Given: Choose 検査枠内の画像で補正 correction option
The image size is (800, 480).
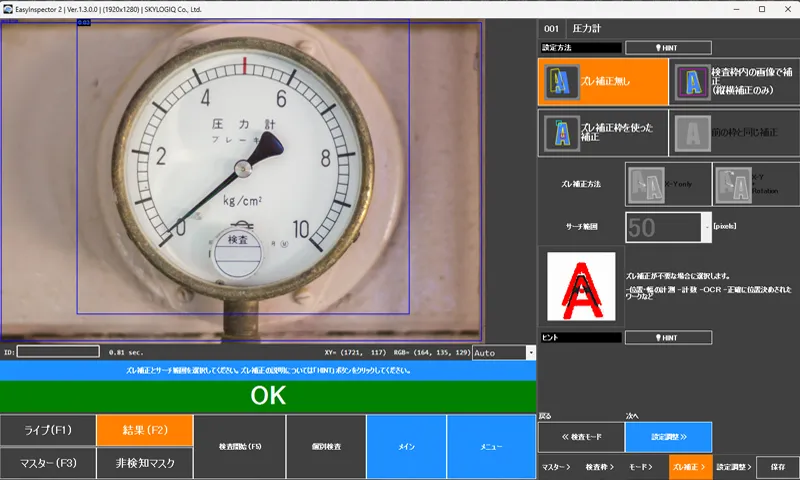Looking at the screenshot, I should click(x=733, y=81).
